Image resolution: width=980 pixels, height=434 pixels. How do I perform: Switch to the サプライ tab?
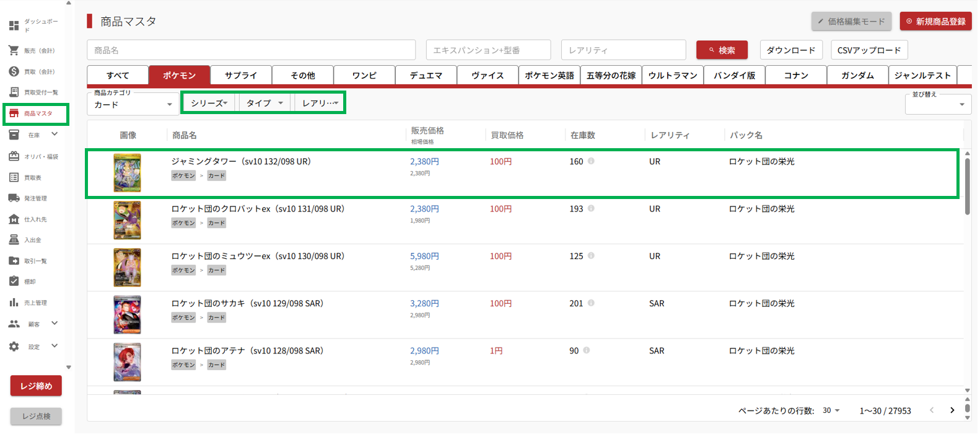pos(241,75)
